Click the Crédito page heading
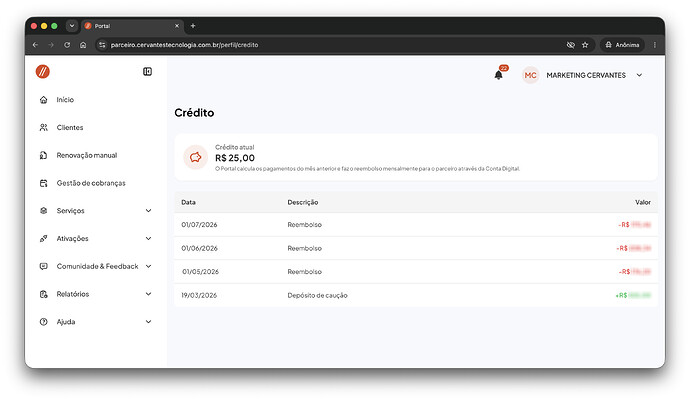Screen dimensions: 690x401 click(x=194, y=113)
